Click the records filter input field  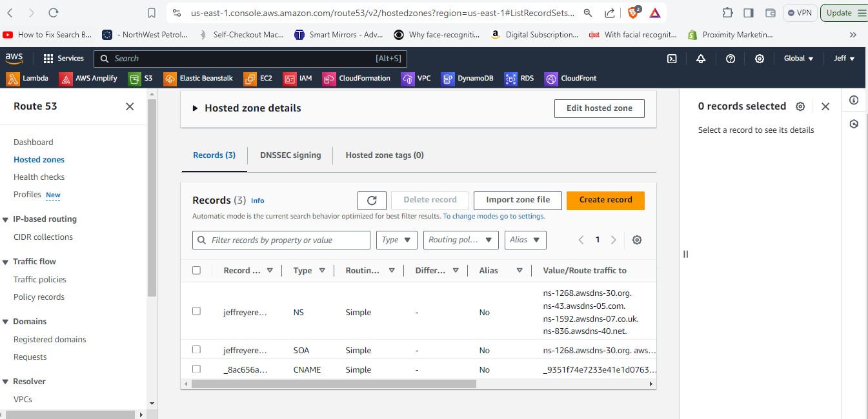tap(281, 240)
